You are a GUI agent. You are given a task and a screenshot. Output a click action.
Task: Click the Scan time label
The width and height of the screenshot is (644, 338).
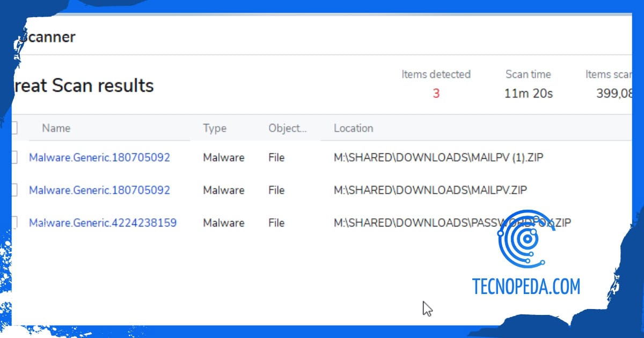(528, 74)
